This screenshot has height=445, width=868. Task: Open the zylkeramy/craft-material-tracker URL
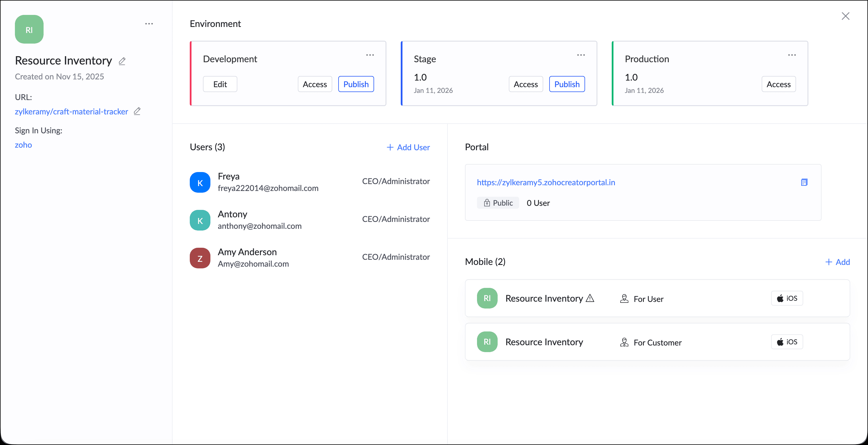coord(71,112)
